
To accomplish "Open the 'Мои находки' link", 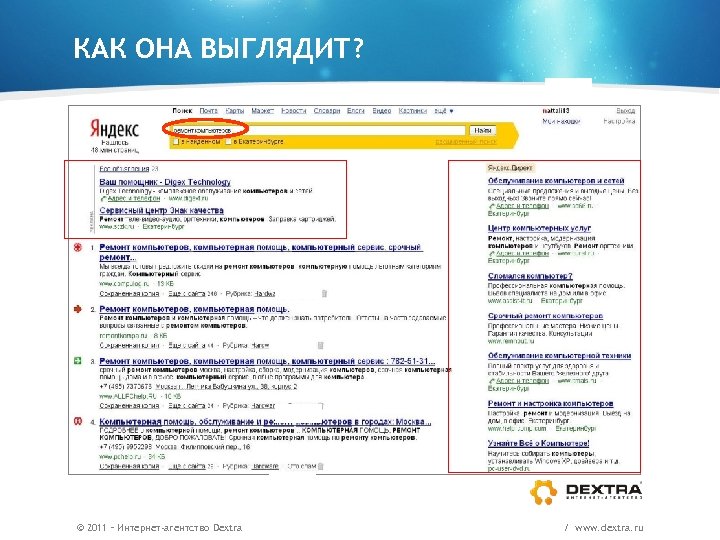I will tap(561, 121).
